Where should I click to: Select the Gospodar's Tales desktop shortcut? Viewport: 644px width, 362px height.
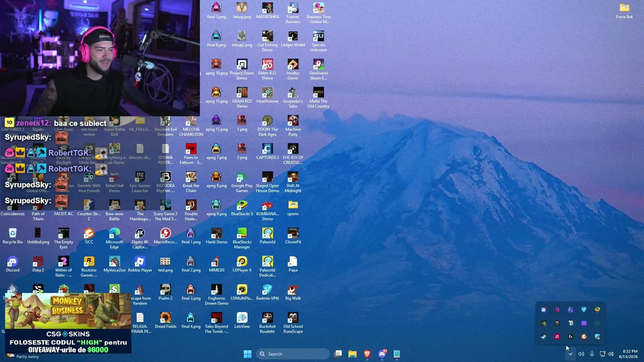pos(293,98)
